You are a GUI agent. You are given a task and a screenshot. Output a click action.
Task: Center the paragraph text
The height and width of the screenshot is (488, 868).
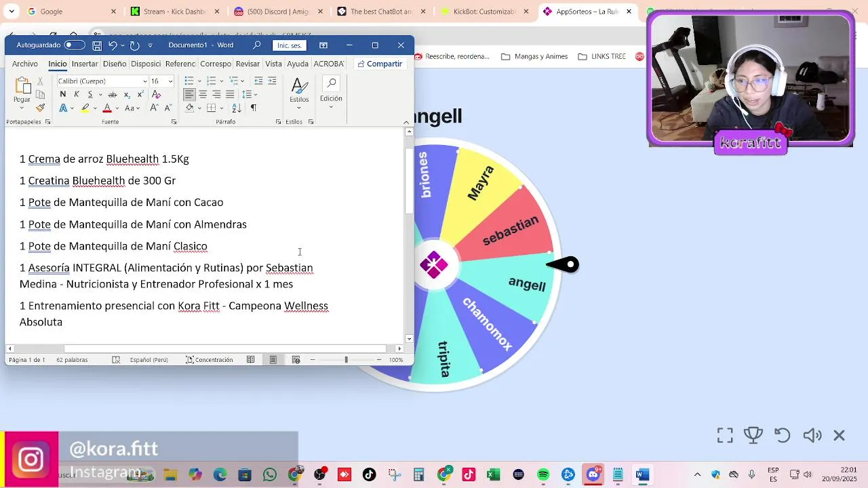coord(203,94)
